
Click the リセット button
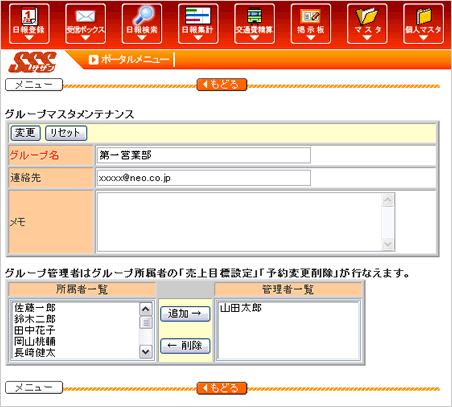pos(66,133)
